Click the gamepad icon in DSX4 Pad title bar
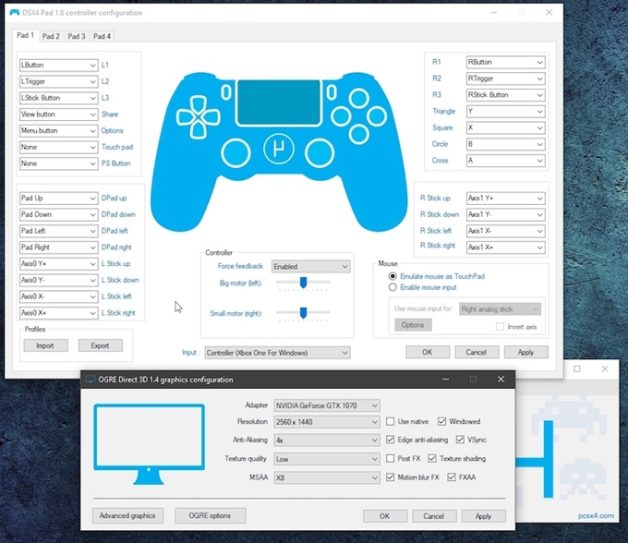Image resolution: width=628 pixels, height=543 pixels. pyautogui.click(x=14, y=12)
